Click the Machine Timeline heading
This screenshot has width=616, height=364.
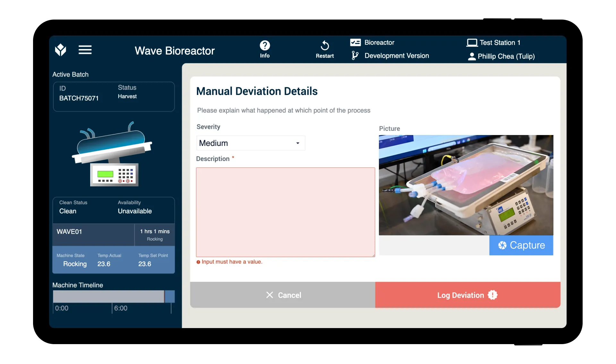(78, 285)
